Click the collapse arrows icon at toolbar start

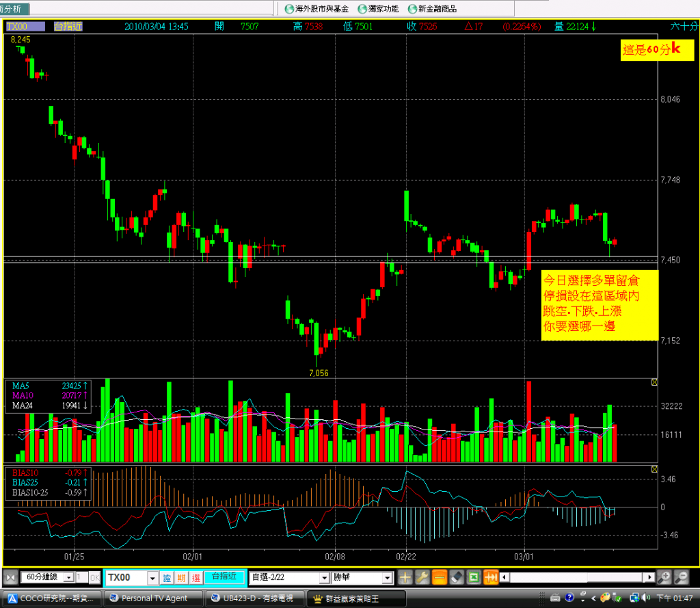tap(11, 578)
